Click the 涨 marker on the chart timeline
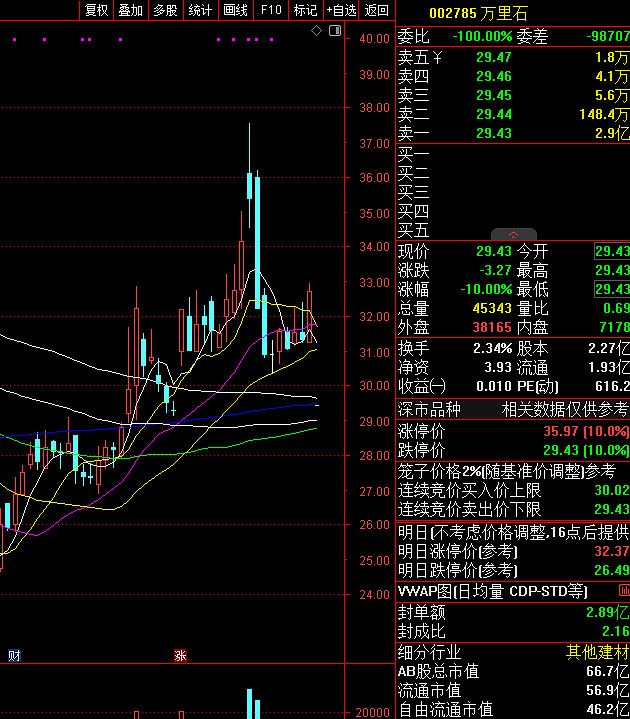630x719 pixels. [x=181, y=656]
